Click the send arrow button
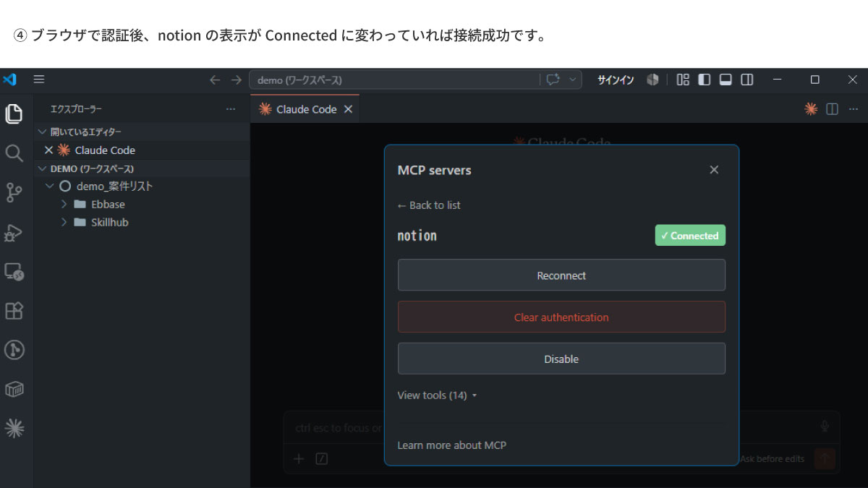 coord(825,458)
